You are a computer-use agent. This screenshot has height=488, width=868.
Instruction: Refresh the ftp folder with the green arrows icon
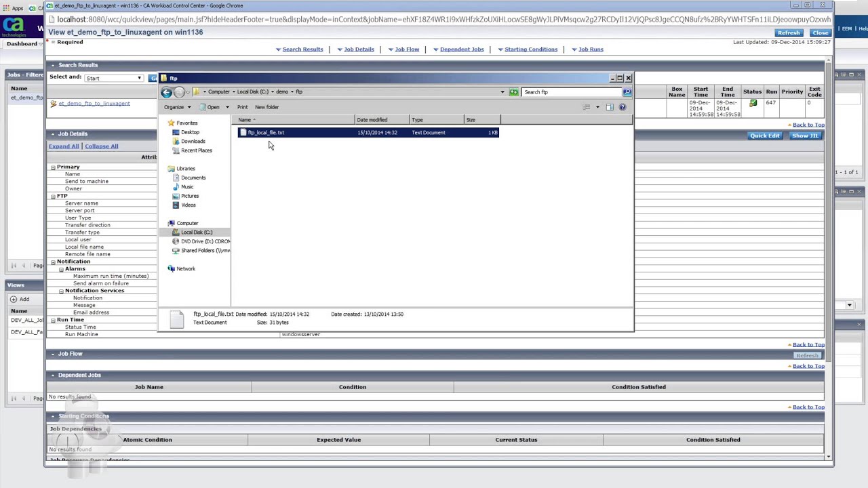514,92
